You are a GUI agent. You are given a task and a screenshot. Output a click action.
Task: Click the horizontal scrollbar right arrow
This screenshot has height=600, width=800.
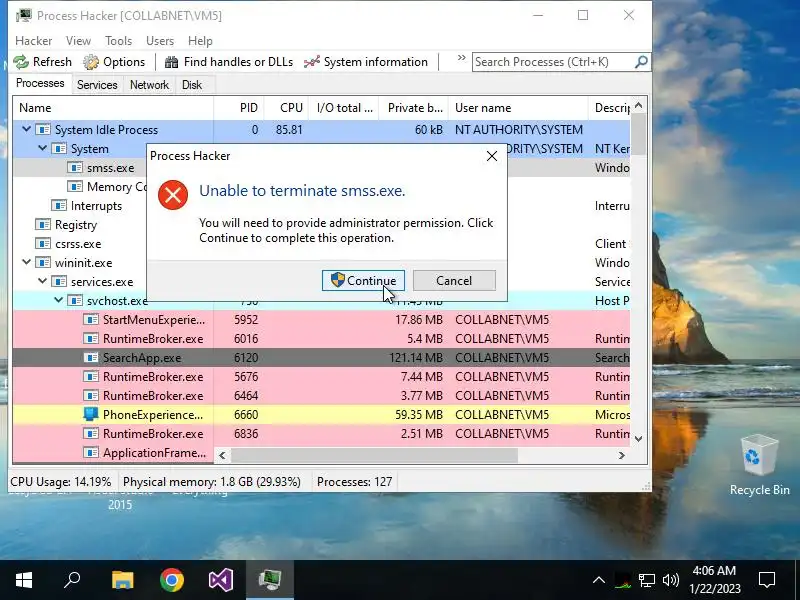coord(621,455)
